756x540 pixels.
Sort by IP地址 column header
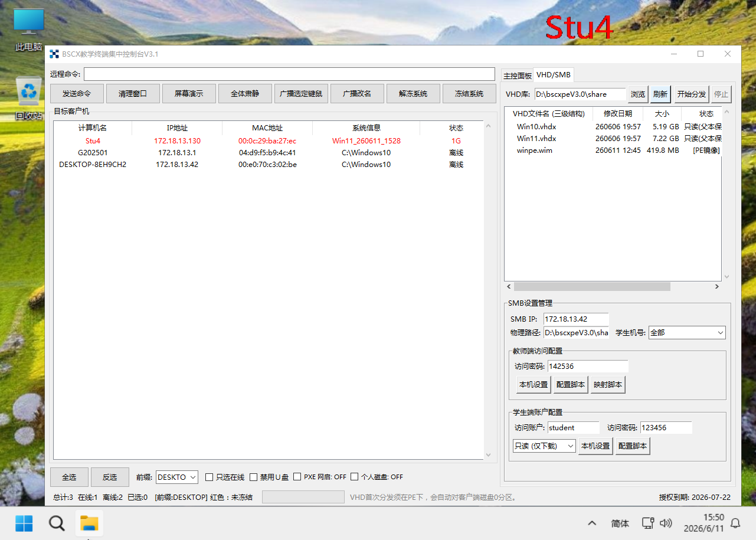pos(177,128)
